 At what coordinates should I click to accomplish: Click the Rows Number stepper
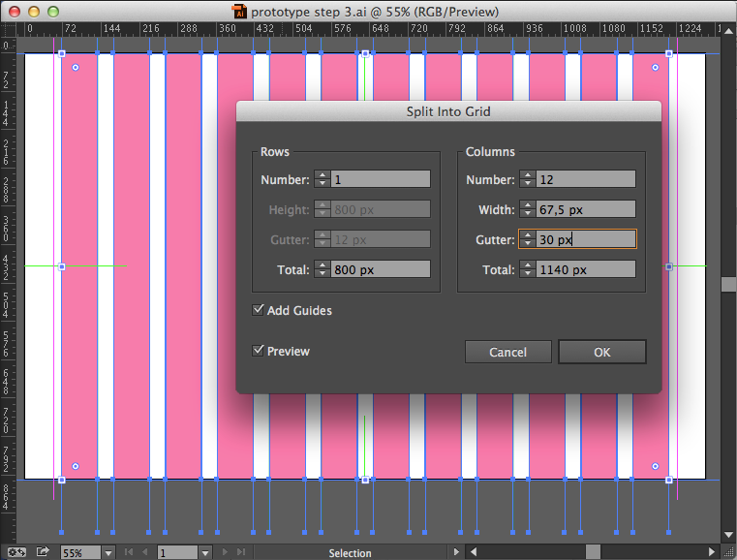point(322,179)
